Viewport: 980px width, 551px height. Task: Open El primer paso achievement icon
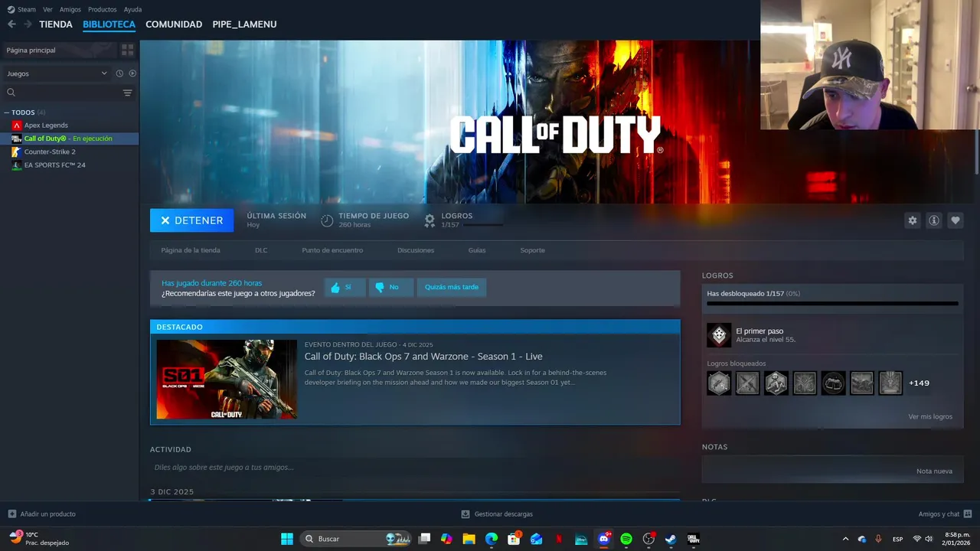pos(719,335)
